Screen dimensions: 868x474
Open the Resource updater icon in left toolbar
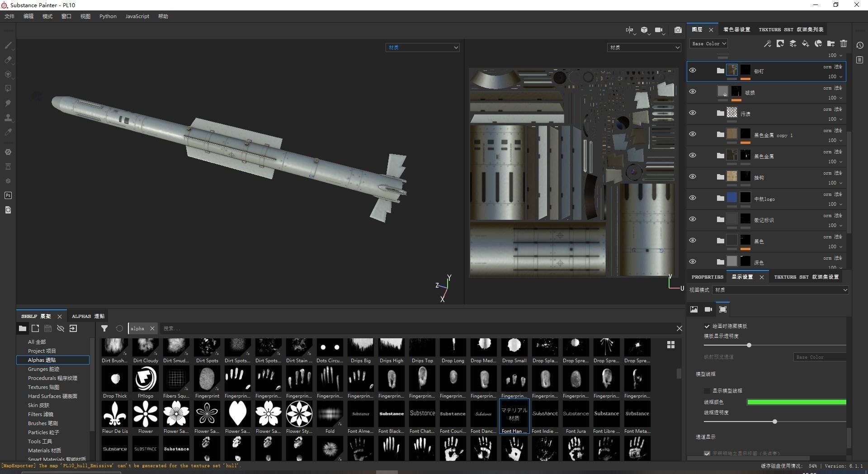(8, 210)
